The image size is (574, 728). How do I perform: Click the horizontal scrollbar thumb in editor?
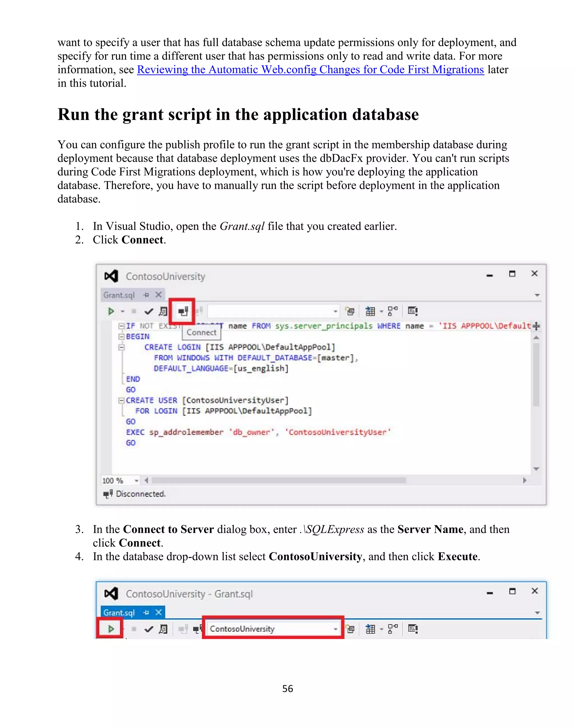279,480
